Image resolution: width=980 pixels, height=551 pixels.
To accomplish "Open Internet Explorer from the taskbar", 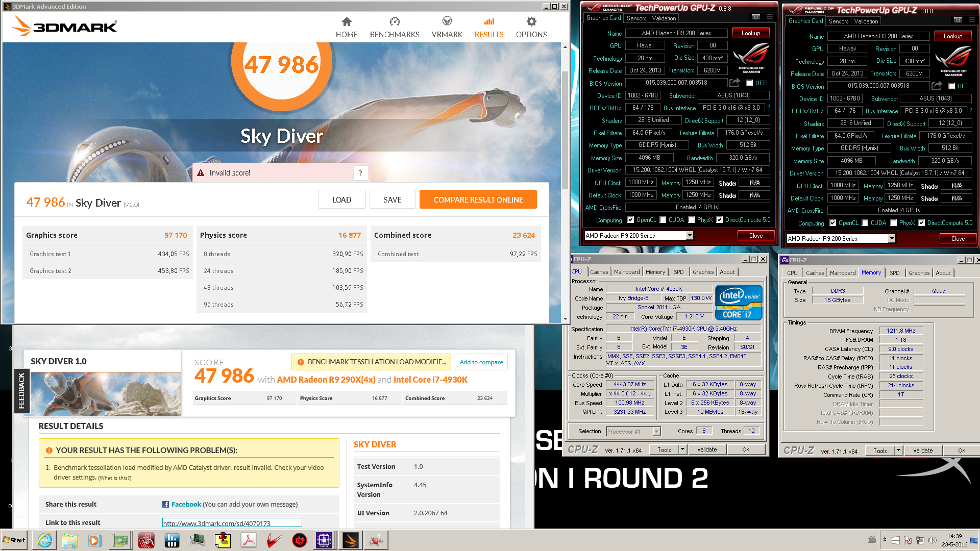I will (45, 540).
